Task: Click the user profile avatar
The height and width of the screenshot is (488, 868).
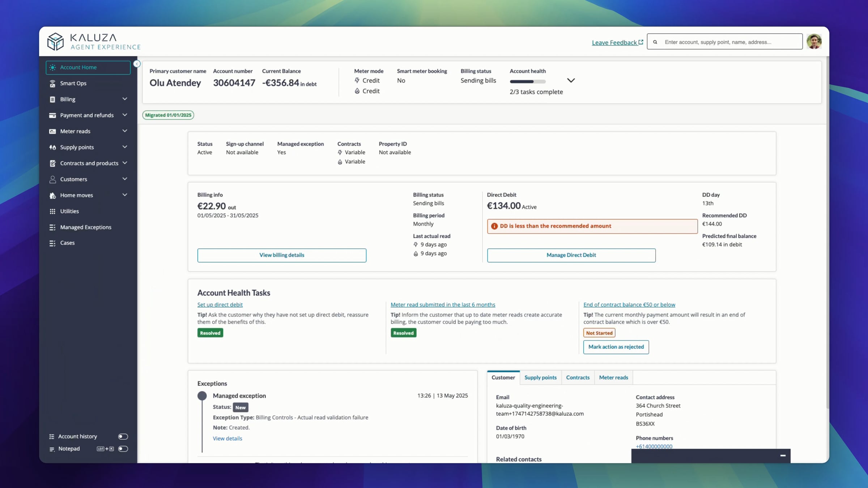Action: [x=814, y=42]
